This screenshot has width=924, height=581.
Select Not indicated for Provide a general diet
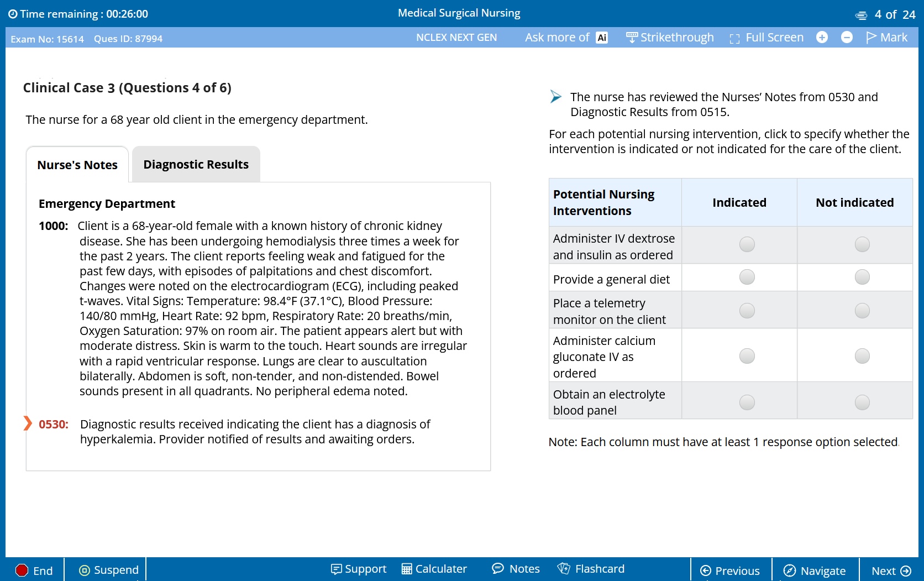pos(862,277)
